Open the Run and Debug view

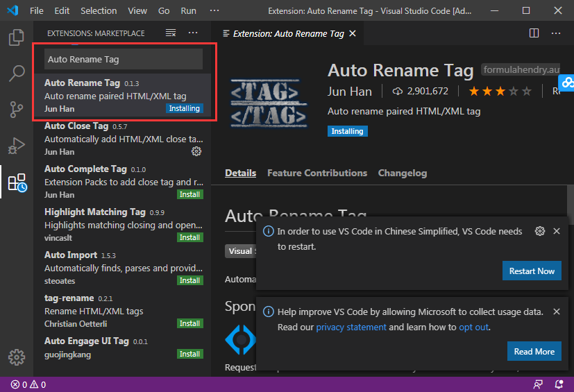[x=16, y=146]
